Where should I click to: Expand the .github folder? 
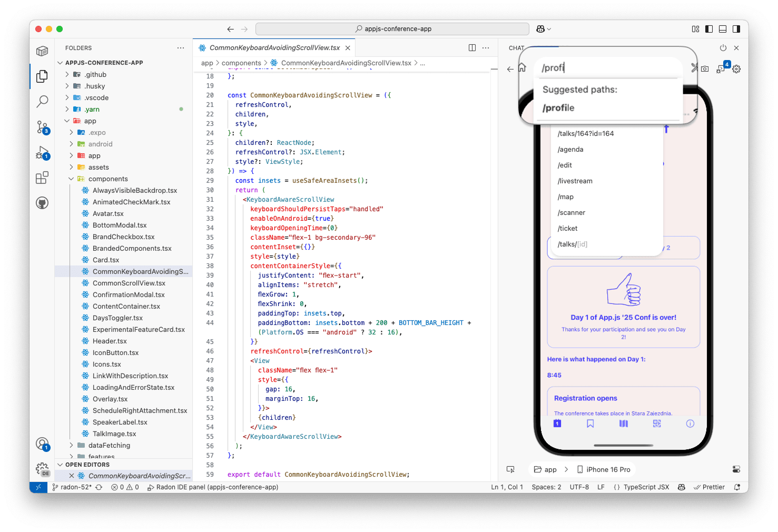[96, 75]
